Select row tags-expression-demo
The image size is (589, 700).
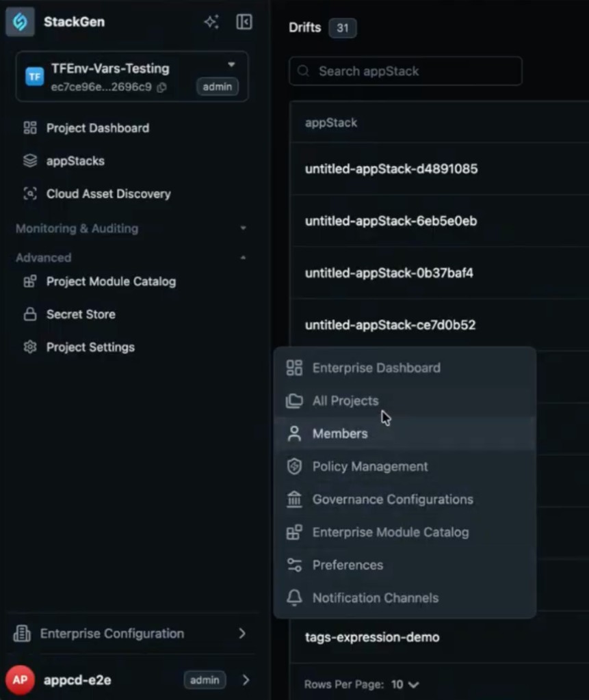click(439, 637)
